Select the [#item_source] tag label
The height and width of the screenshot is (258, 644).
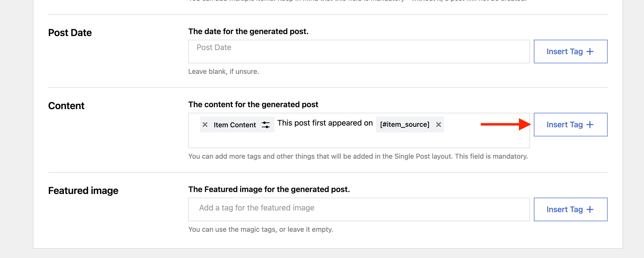[405, 125]
